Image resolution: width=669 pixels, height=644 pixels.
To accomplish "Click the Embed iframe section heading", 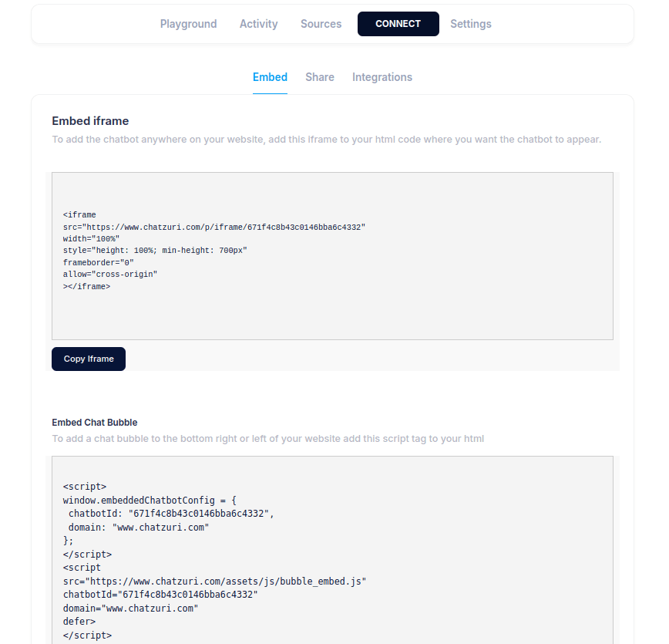I will pyautogui.click(x=90, y=121).
